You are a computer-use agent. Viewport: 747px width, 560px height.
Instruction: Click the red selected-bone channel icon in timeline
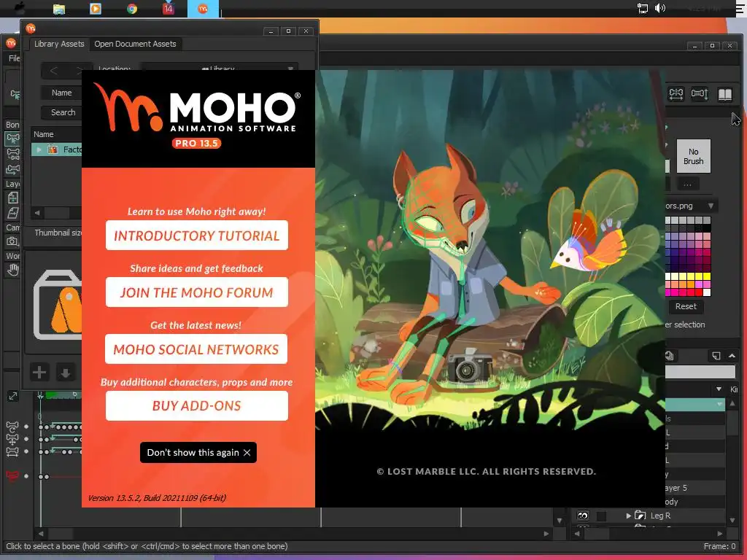12,475
